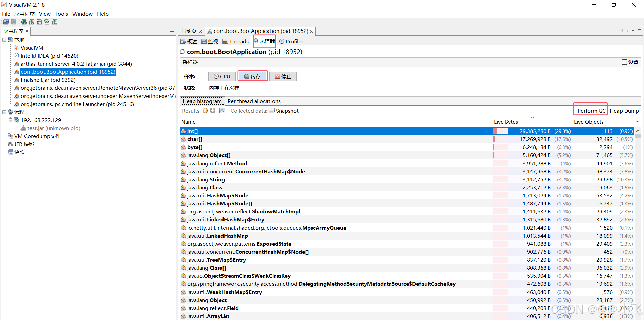Click the Show Deltas triangle icon
This screenshot has height=320, width=644.
222,111
